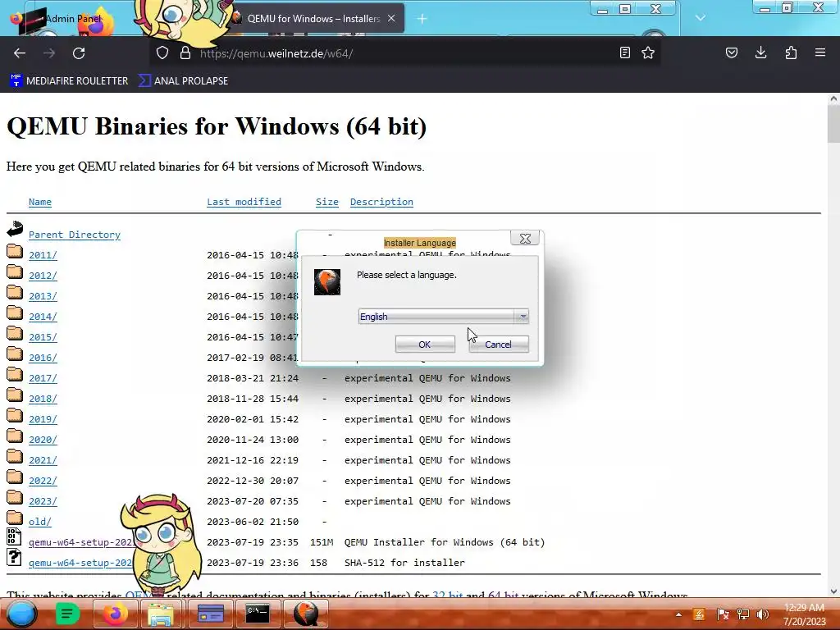The height and width of the screenshot is (630, 840).
Task: Switch to the QEMU installer taskbar item
Action: click(306, 614)
